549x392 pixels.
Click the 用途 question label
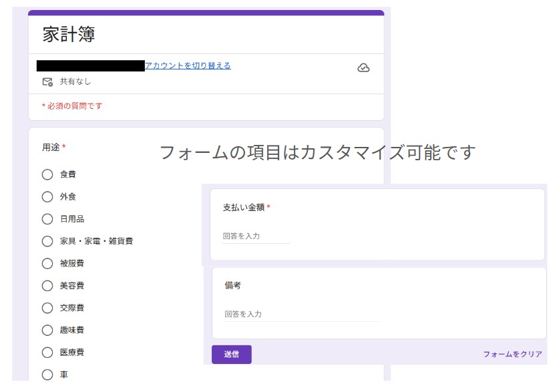tap(51, 148)
